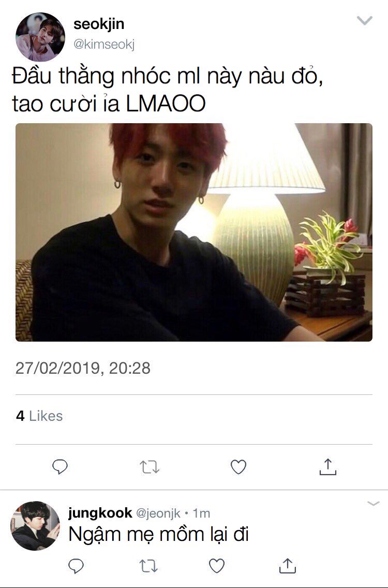Like jungkook's reply with the heart

(x=217, y=566)
